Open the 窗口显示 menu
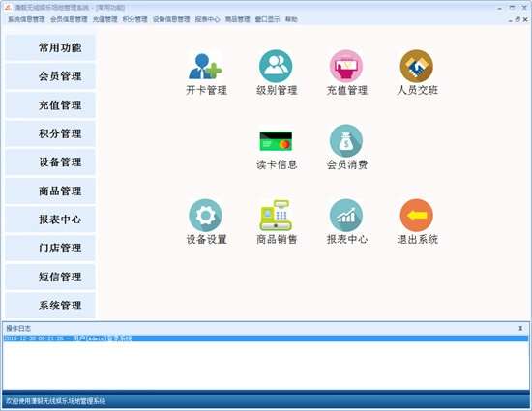This screenshot has width=532, height=411. click(x=267, y=19)
